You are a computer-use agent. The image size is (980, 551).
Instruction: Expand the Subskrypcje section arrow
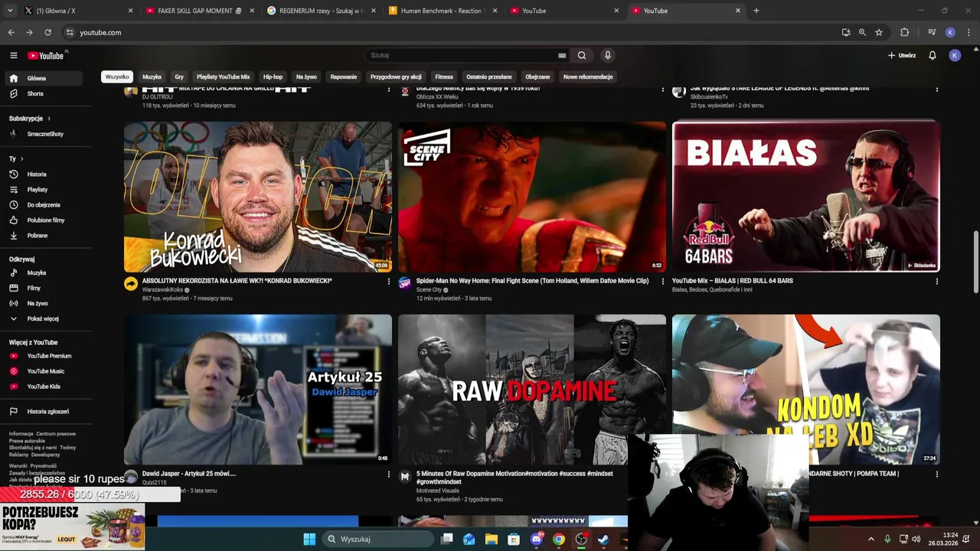(48, 119)
